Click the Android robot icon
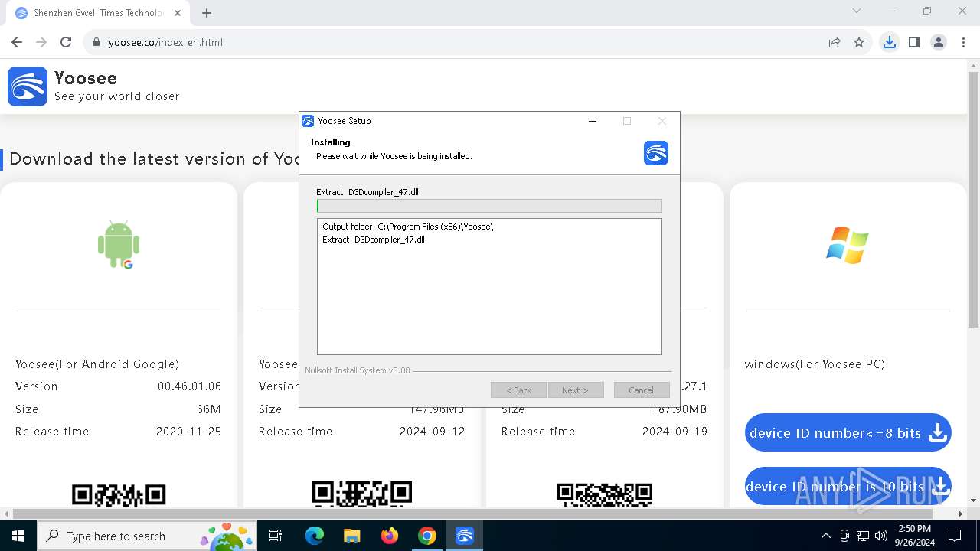Image resolution: width=980 pixels, height=551 pixels. tap(119, 244)
